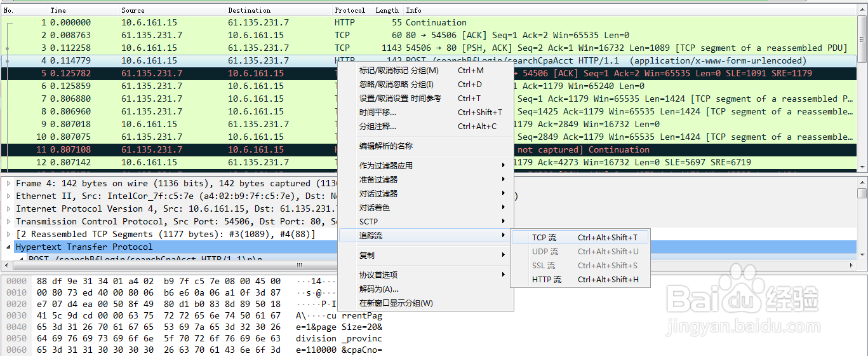Open the 协议首选项 submenu
Screen dimensions: 868x356
click(x=424, y=275)
